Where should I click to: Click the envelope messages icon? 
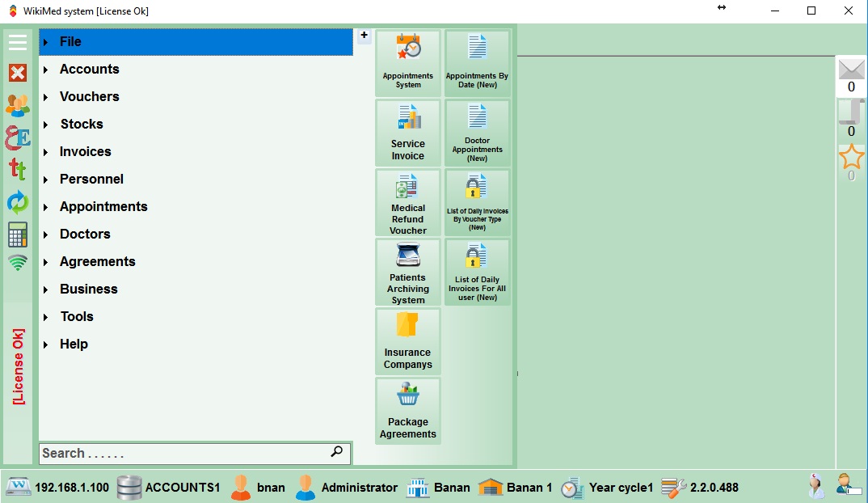(851, 70)
